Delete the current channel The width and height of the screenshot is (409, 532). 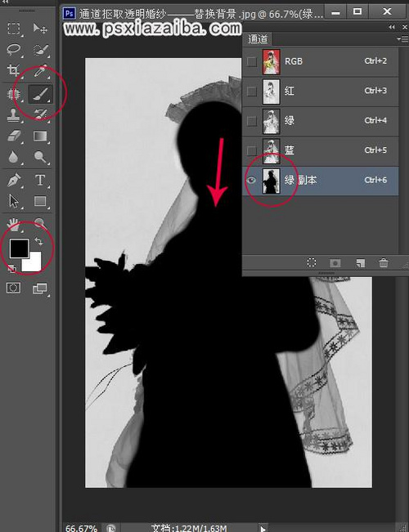coord(383,262)
